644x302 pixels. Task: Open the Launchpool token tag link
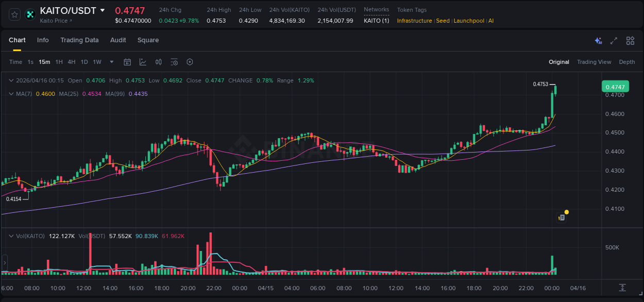point(468,21)
